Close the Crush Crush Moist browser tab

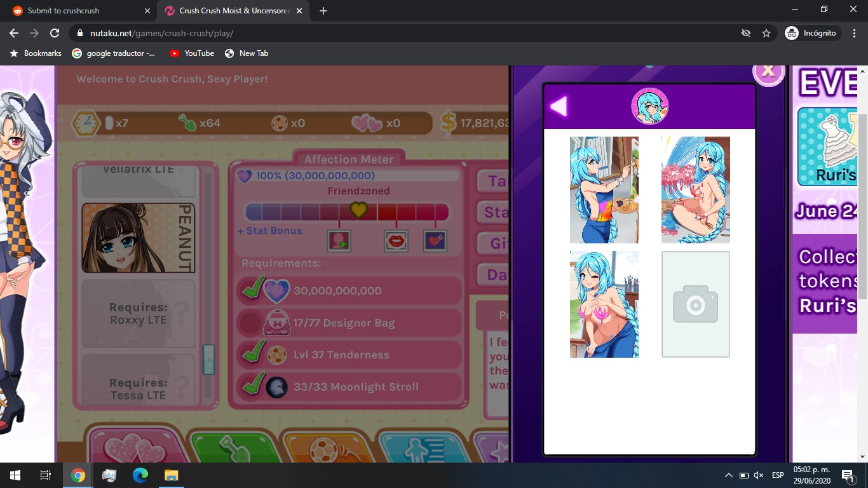[x=299, y=11]
